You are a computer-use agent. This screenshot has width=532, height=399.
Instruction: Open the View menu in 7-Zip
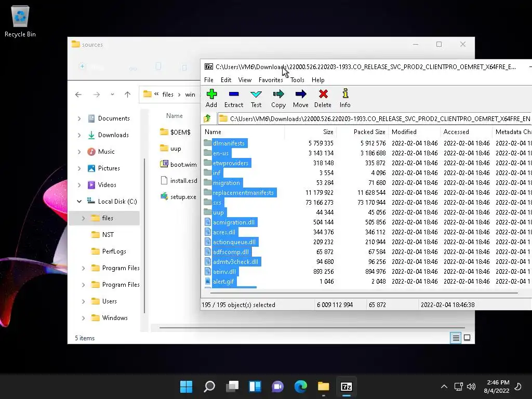245,80
